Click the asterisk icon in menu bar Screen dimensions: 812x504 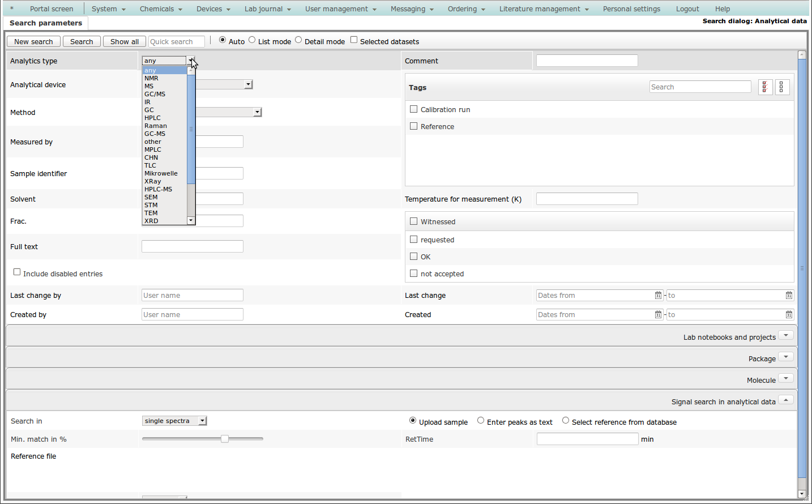tap(11, 9)
